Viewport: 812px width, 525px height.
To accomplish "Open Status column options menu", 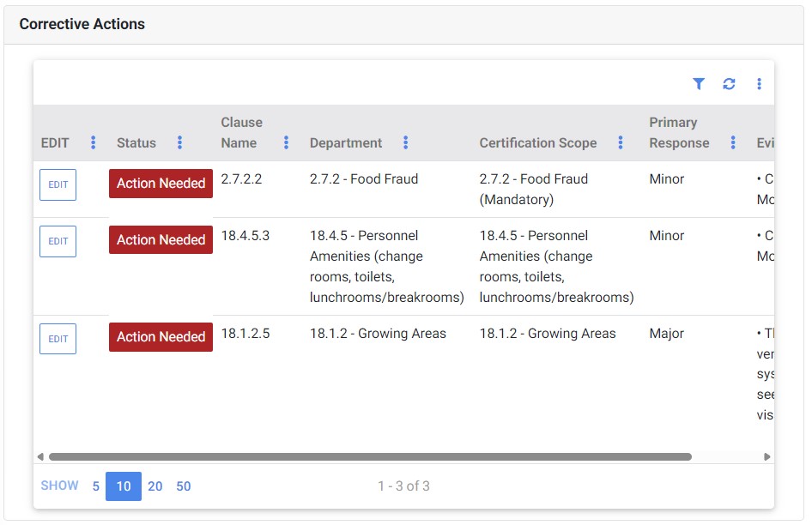I will coord(179,142).
